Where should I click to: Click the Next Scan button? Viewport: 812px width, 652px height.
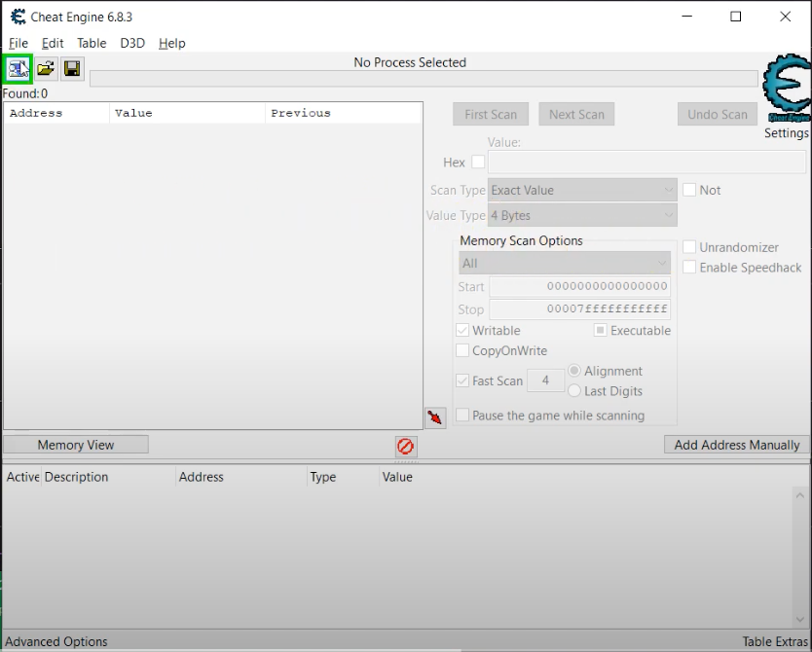coord(576,114)
